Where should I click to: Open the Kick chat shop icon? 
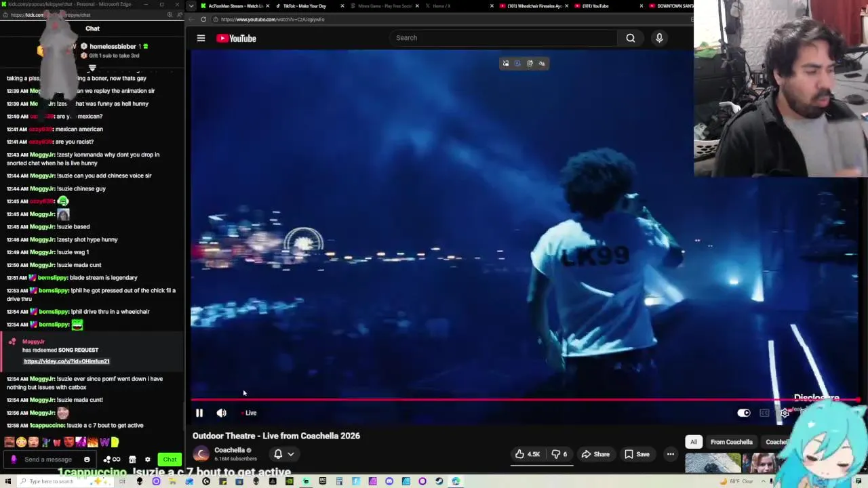pyautogui.click(x=132, y=460)
